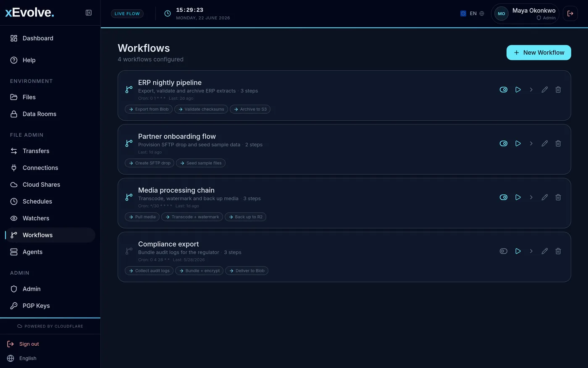Viewport: 588px width, 368px height.
Task: Disable the ERP nightly pipeline toggle
Action: coord(504,90)
